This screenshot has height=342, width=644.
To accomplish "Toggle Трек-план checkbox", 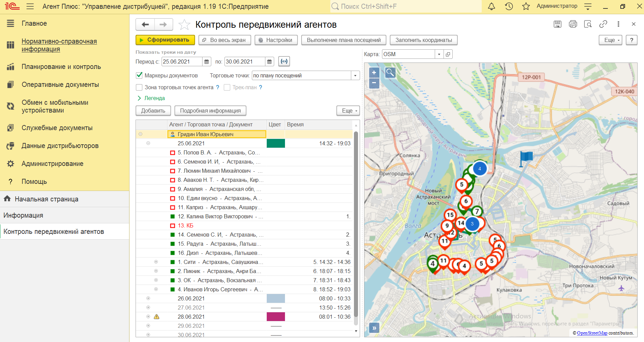I will (x=227, y=87).
